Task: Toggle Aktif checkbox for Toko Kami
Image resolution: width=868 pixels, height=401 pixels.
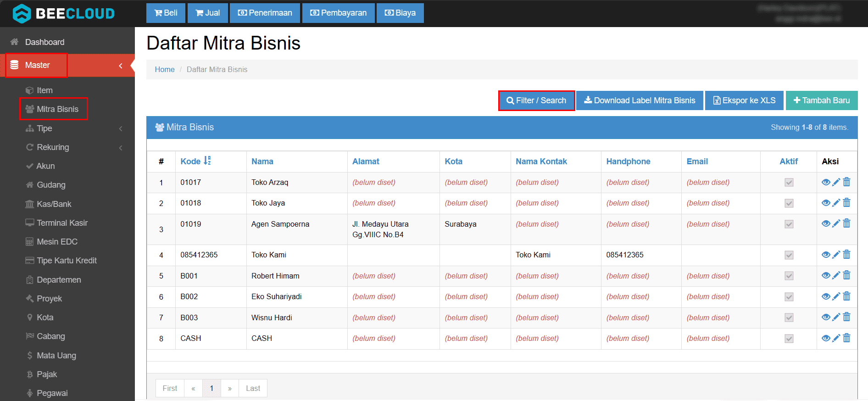Action: click(789, 255)
